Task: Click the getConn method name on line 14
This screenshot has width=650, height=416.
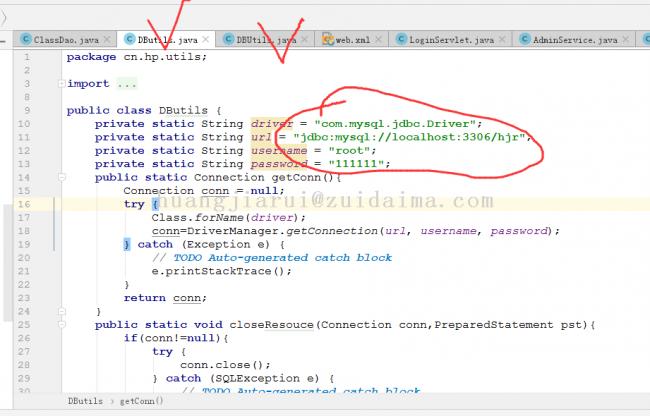Action: (x=296, y=177)
